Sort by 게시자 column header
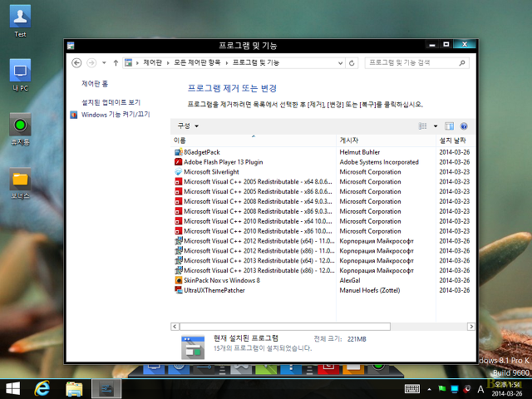The height and width of the screenshot is (399, 532). [386, 140]
